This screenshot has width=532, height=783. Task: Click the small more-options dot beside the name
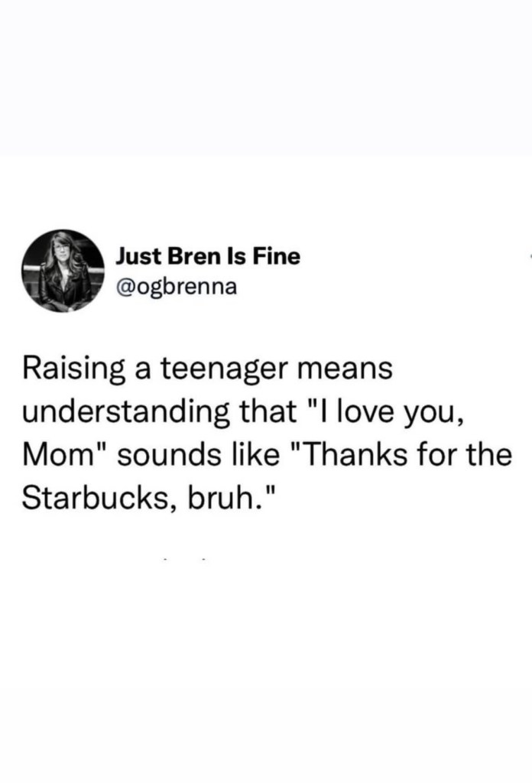tap(530, 257)
